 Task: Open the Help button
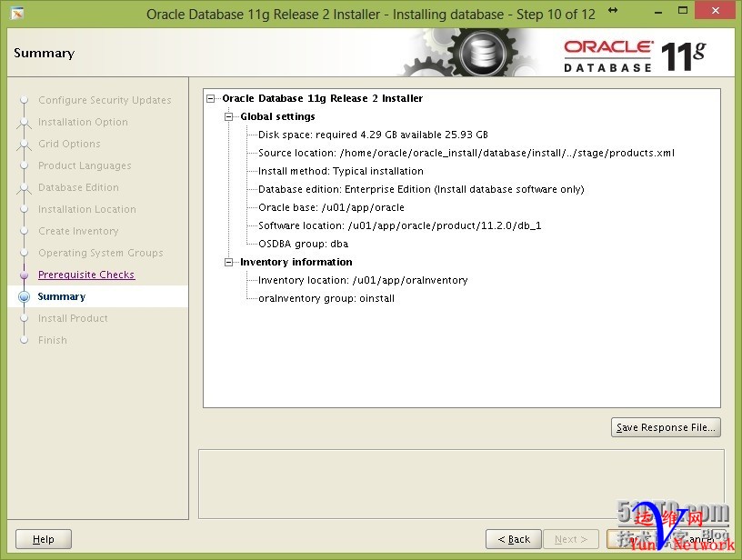(44, 539)
